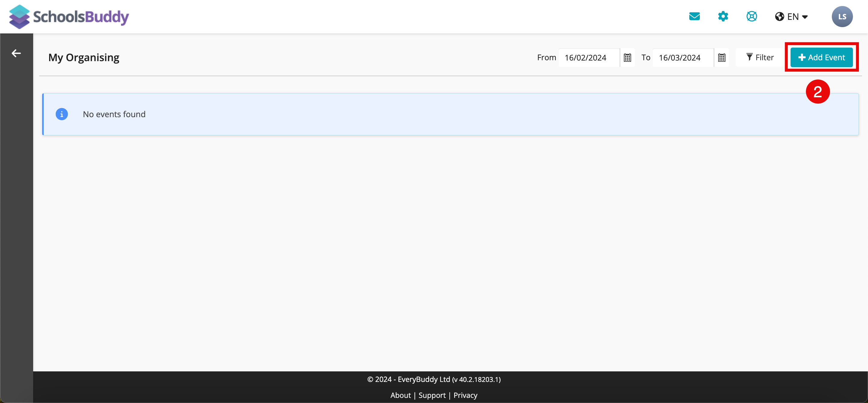Open the Privacy link in footer

click(465, 395)
